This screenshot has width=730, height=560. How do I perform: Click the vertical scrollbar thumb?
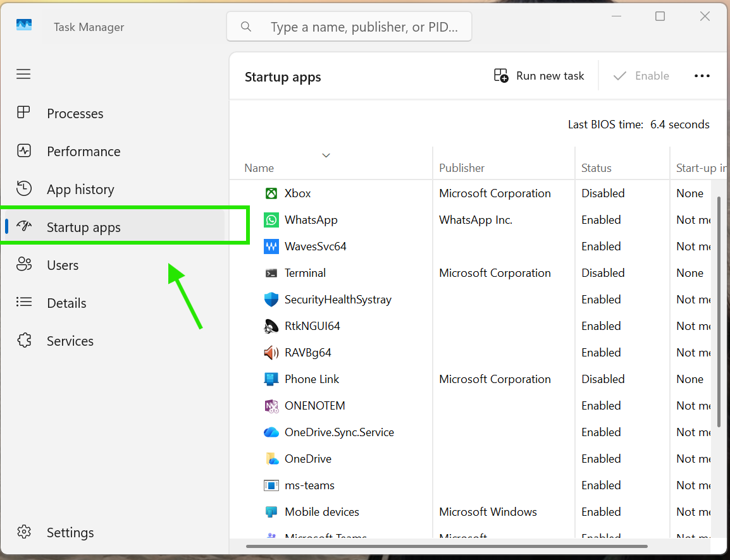point(719,312)
